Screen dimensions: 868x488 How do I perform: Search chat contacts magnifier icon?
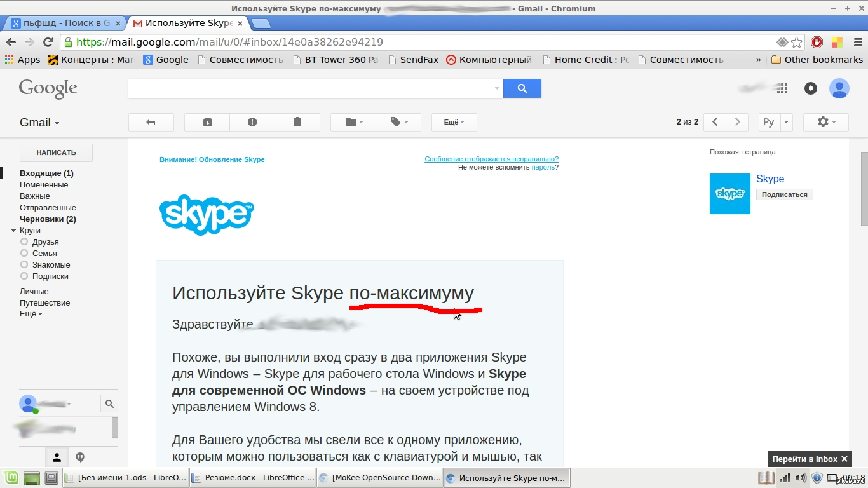(109, 403)
